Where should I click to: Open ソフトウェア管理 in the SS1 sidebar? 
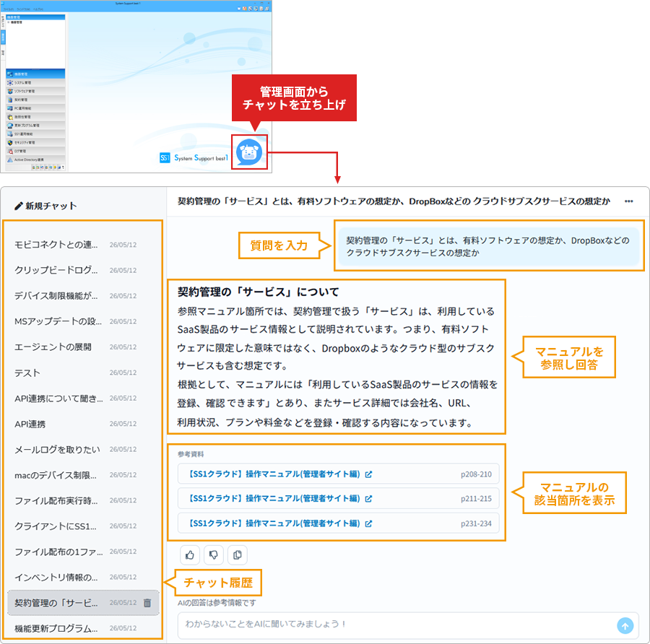coord(35,91)
